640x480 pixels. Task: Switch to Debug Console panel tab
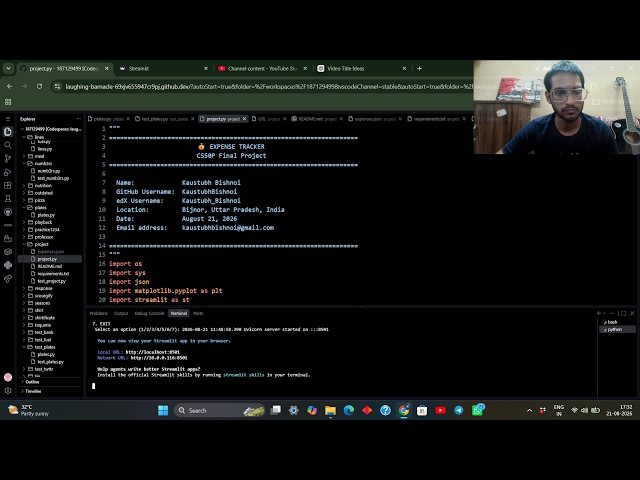149,313
